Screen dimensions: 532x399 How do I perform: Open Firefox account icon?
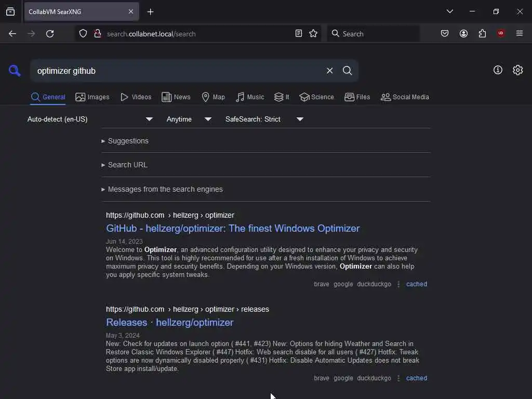[463, 33]
